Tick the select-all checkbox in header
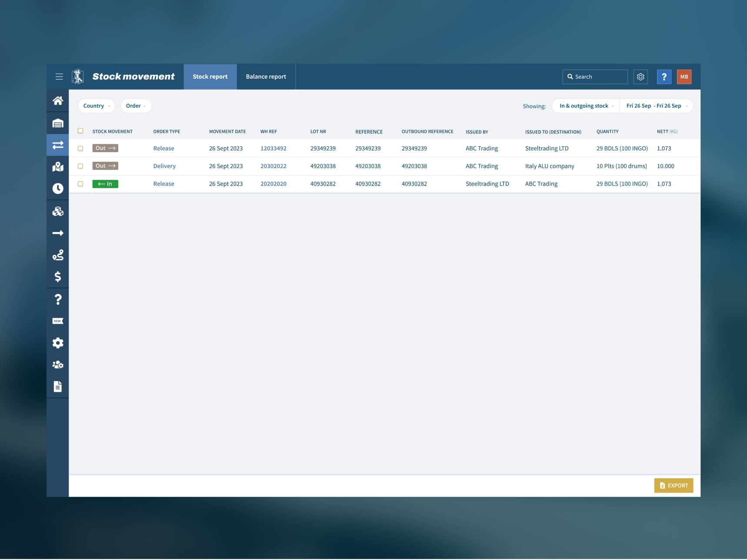 tap(80, 131)
